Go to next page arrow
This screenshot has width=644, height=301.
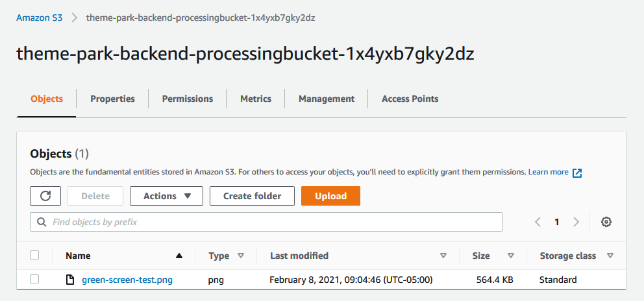576,222
